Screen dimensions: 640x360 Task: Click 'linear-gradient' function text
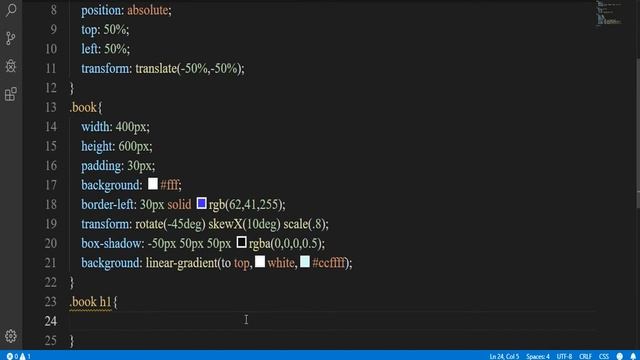(x=182, y=263)
